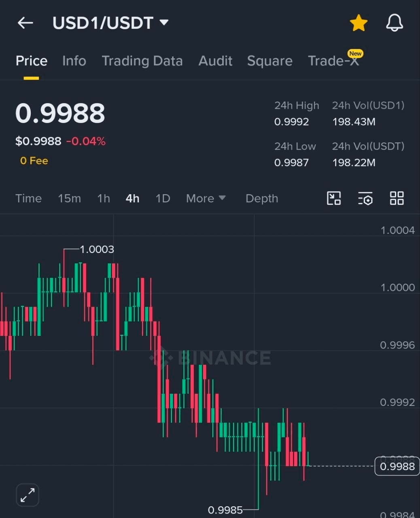Screen dimensions: 420x518
Task: Expand the More intervals dropdown
Action: [206, 198]
